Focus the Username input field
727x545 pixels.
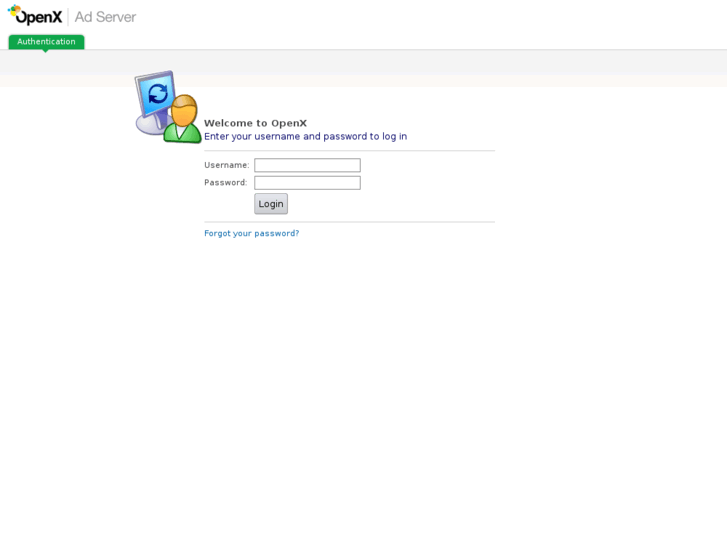coord(307,165)
